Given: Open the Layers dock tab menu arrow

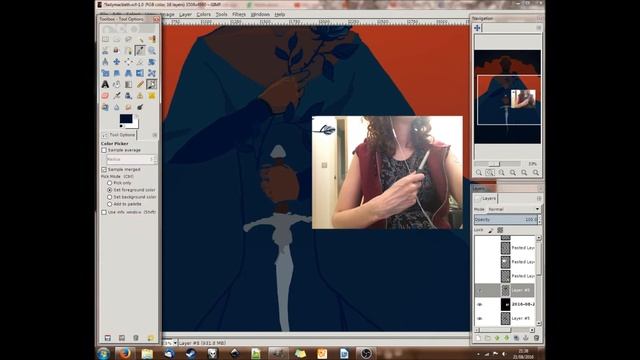Looking at the screenshot, I should coord(539,198).
